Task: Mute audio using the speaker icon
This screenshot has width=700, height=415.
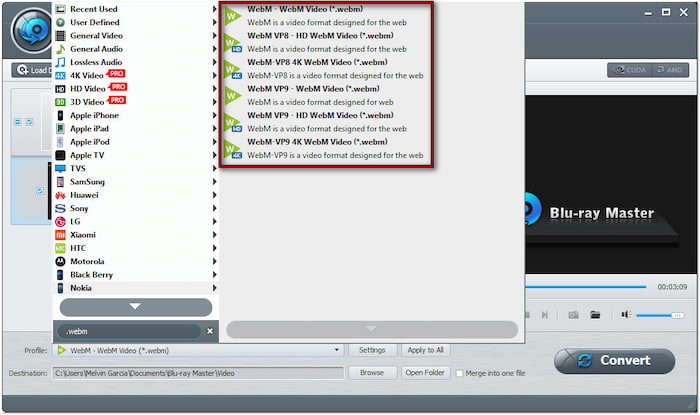Action: pos(625,315)
